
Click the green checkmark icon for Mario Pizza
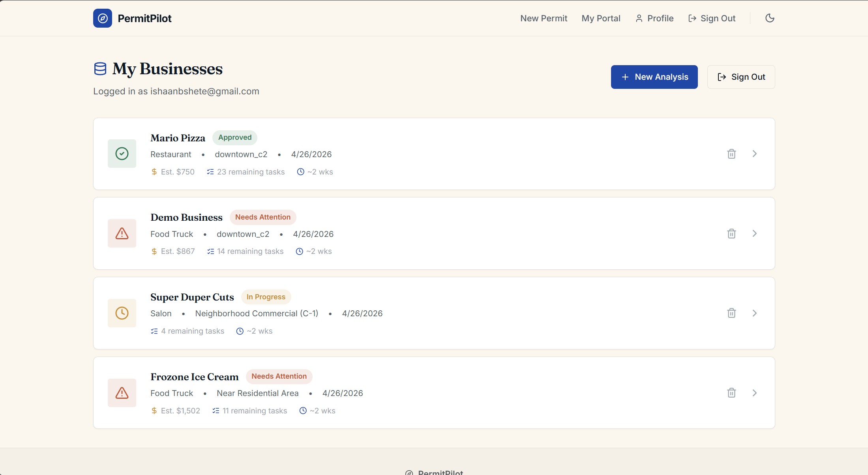click(x=122, y=154)
